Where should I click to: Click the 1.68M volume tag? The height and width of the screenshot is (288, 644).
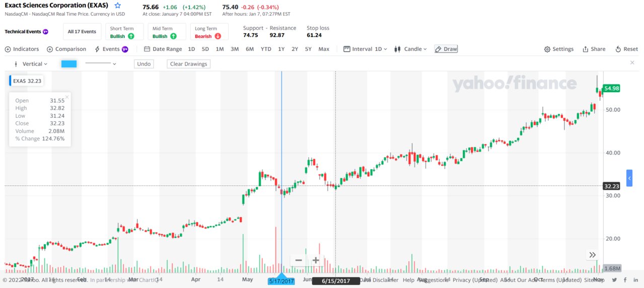[x=612, y=268]
